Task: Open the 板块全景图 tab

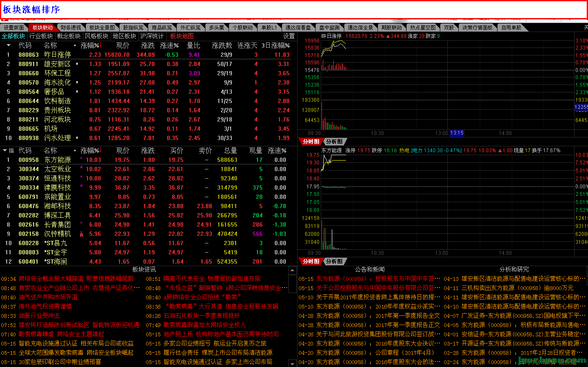Action: [101, 27]
